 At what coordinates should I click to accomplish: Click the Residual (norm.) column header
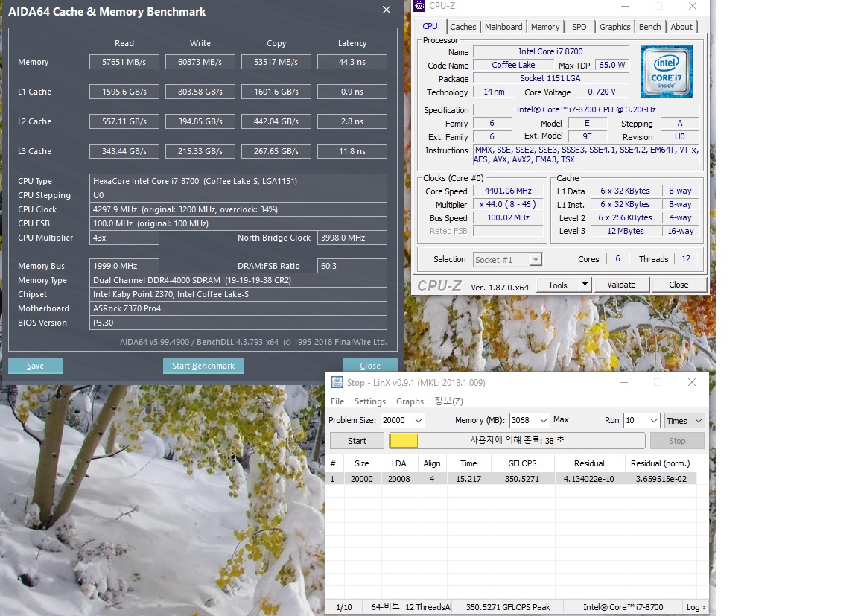[x=661, y=463]
